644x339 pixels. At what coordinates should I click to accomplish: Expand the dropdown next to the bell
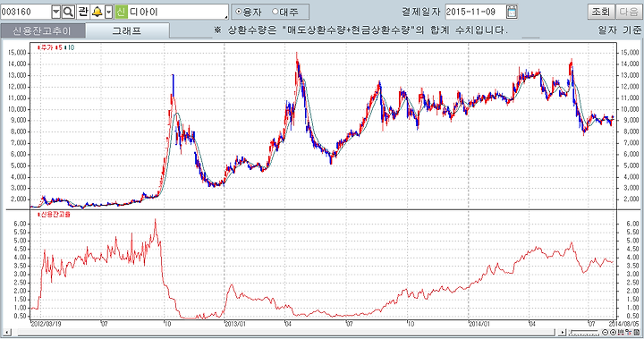[x=108, y=12]
